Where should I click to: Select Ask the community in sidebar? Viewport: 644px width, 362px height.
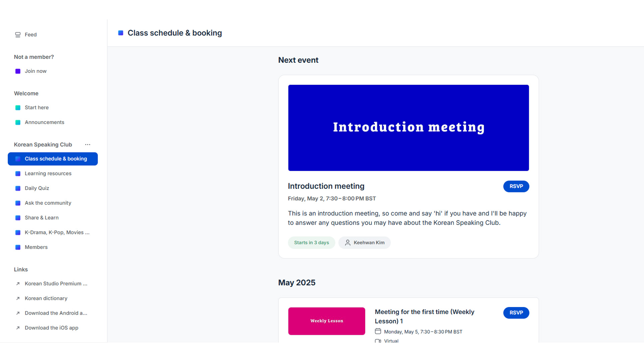pyautogui.click(x=48, y=203)
